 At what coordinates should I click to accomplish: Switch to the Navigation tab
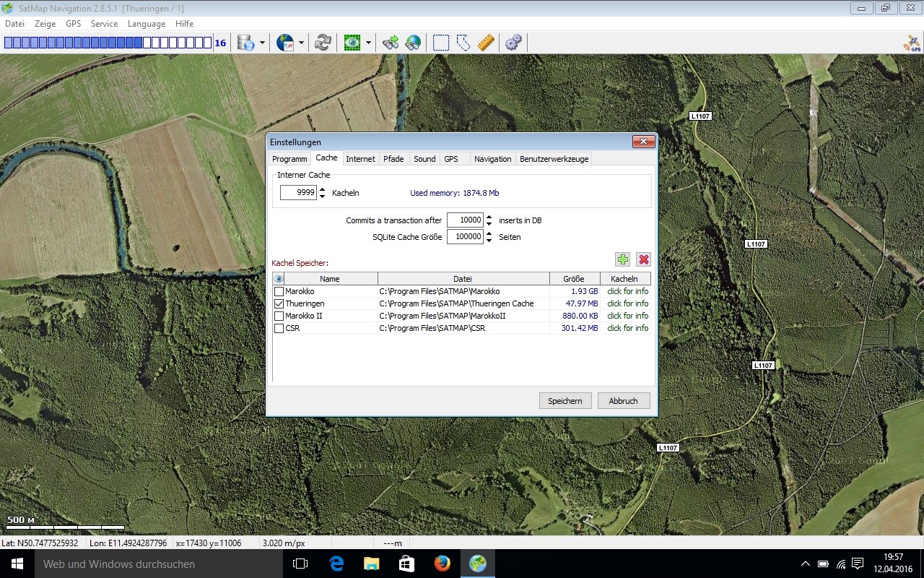tap(492, 158)
